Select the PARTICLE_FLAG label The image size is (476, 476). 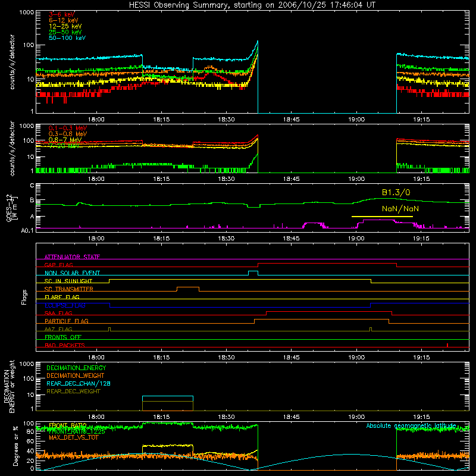click(67, 321)
